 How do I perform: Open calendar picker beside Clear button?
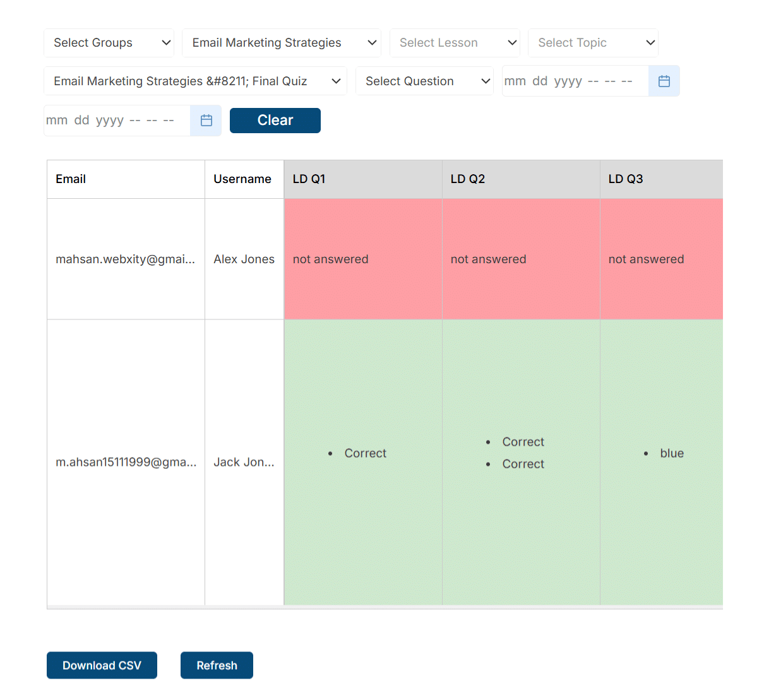point(206,121)
